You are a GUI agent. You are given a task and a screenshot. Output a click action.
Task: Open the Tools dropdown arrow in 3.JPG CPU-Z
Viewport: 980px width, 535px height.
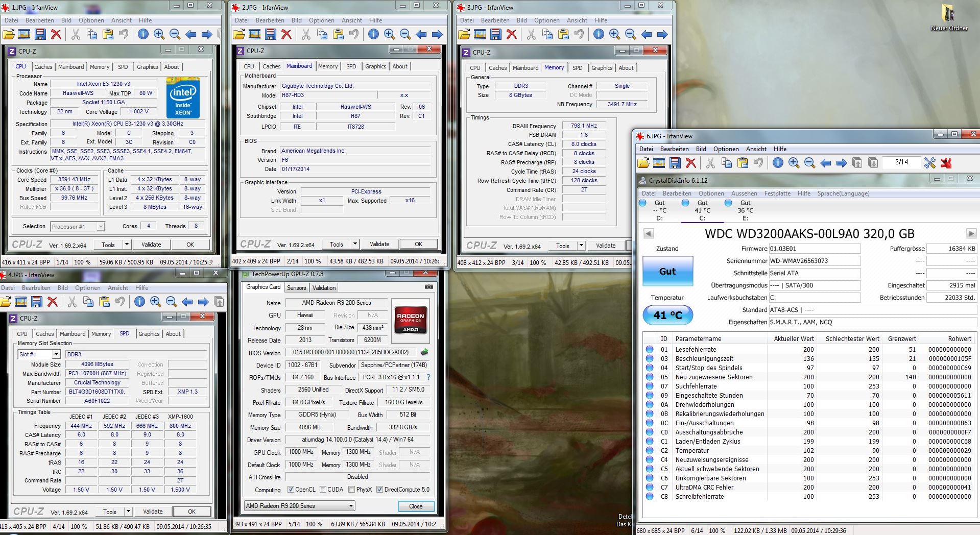click(581, 246)
